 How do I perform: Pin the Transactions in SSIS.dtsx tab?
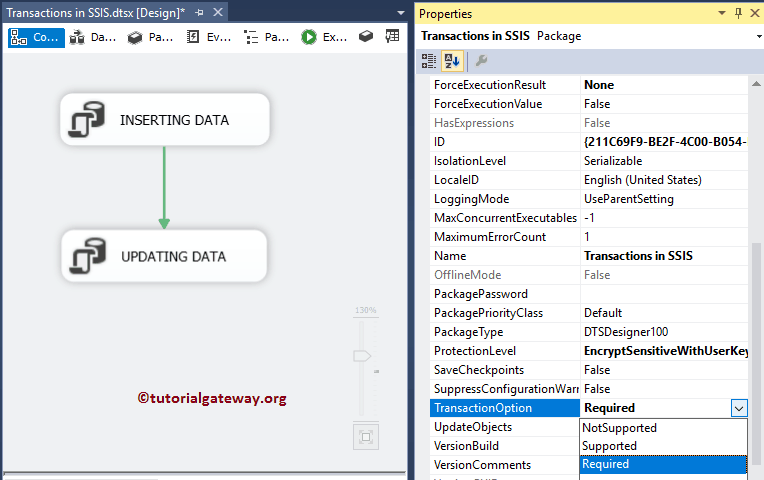(x=199, y=13)
